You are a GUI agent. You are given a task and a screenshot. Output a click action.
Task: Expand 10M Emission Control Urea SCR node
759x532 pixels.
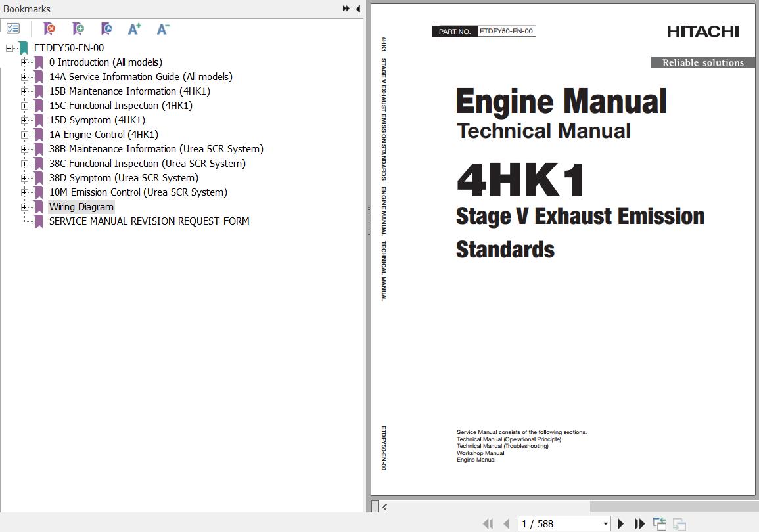click(x=24, y=192)
